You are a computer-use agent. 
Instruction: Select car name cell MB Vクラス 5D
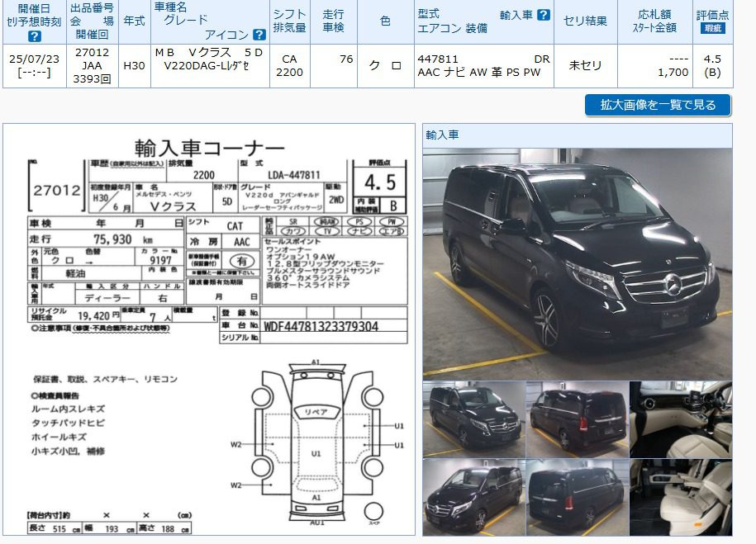tap(210, 66)
